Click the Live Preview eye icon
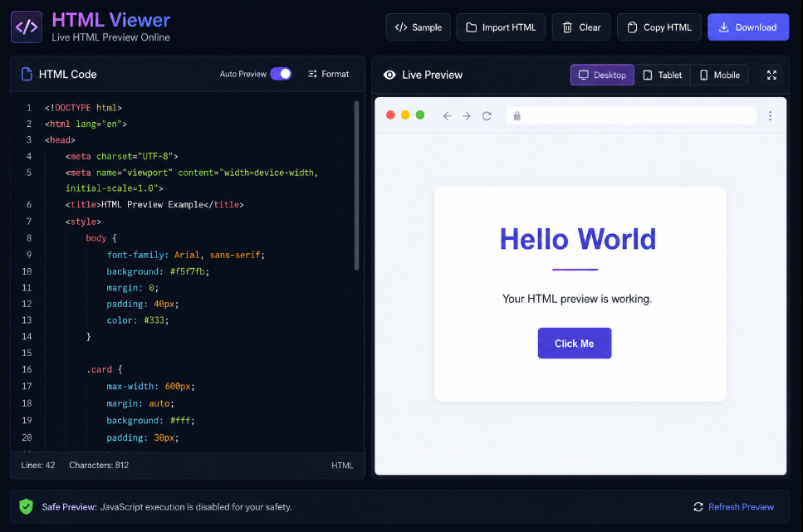 pos(389,75)
